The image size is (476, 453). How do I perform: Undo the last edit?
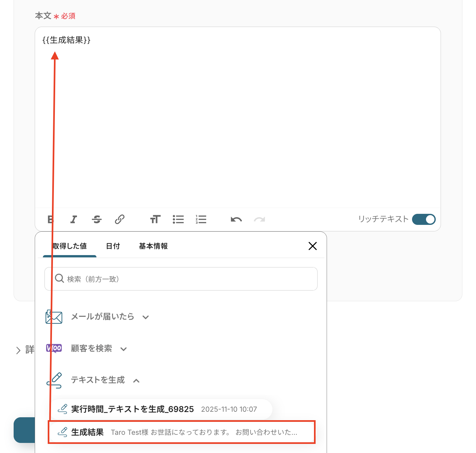pos(236,219)
